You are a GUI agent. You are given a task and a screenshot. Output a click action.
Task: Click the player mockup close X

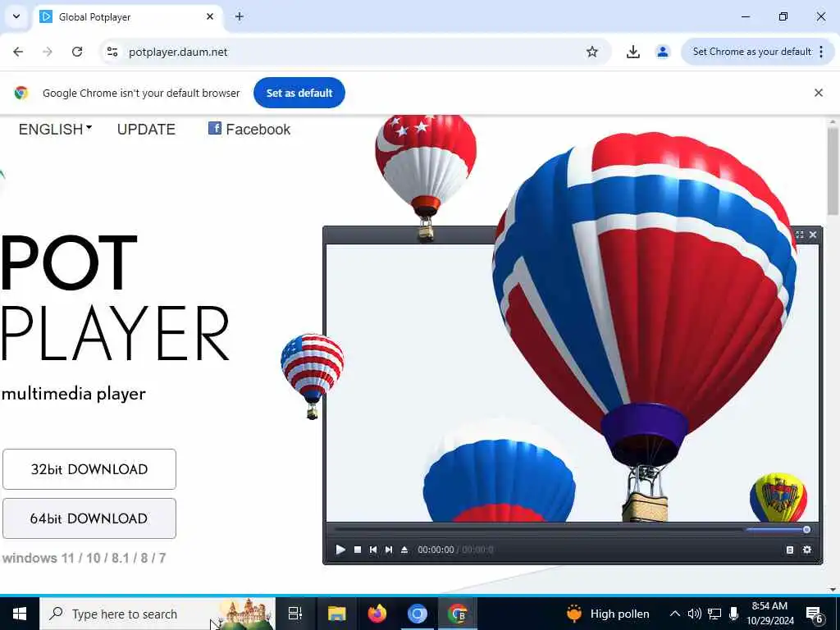pyautogui.click(x=813, y=235)
